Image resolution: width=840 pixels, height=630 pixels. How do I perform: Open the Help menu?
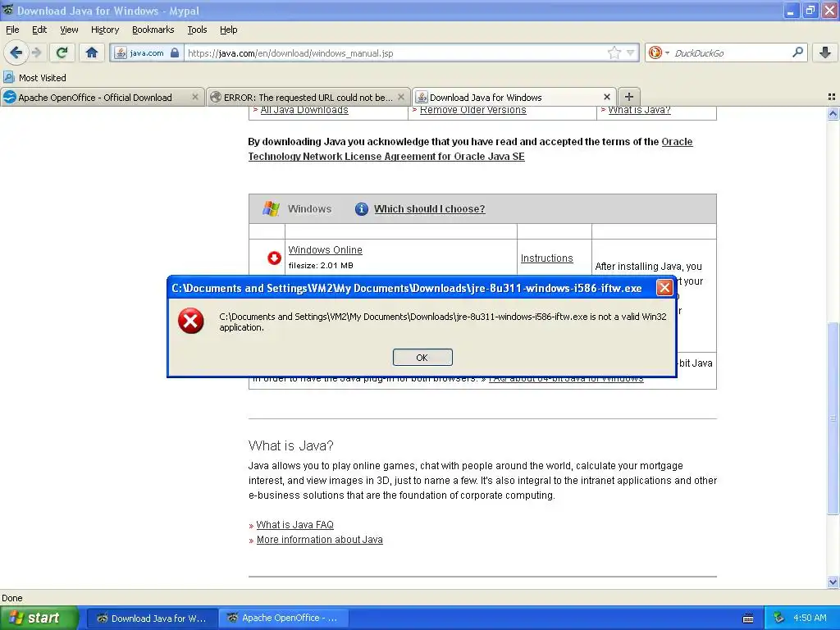coord(228,30)
